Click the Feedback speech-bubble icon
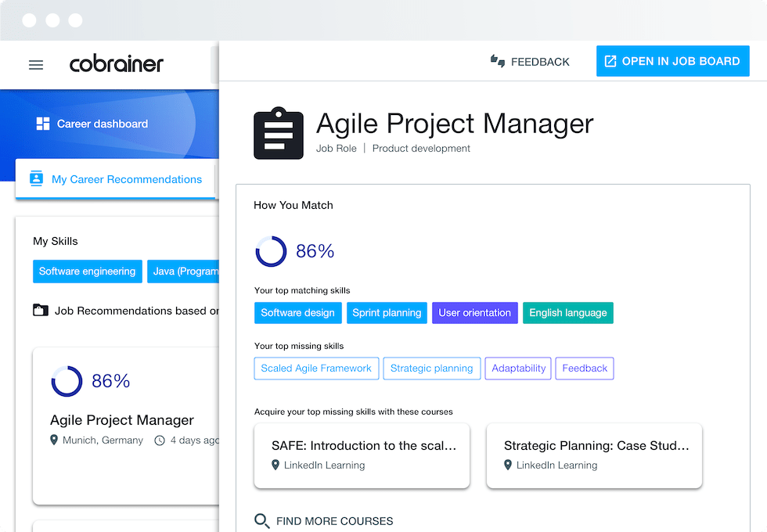The image size is (767, 532). point(498,61)
